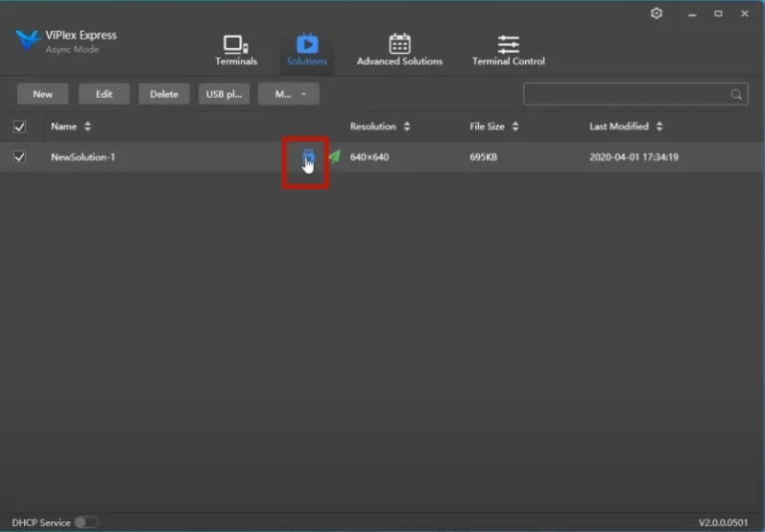Click the ViPlex Express logo
Viewport: 765px width, 532px height.
point(27,40)
